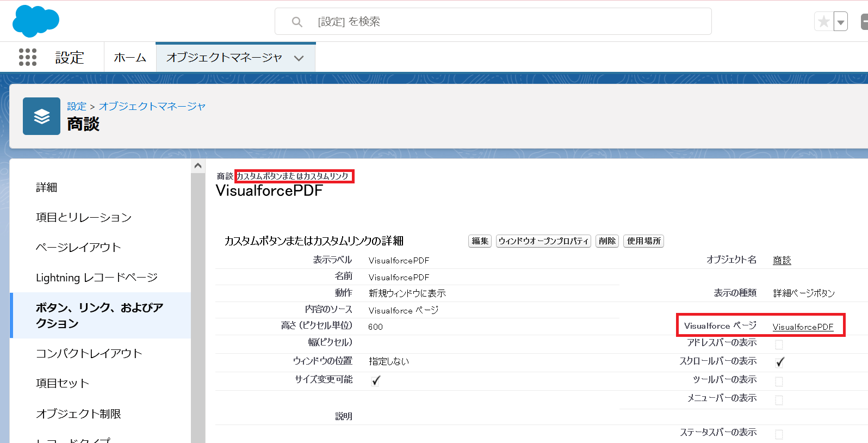This screenshot has width=868, height=443.
Task: Click the ツールバーの表示 checkbox
Action: pyautogui.click(x=779, y=382)
